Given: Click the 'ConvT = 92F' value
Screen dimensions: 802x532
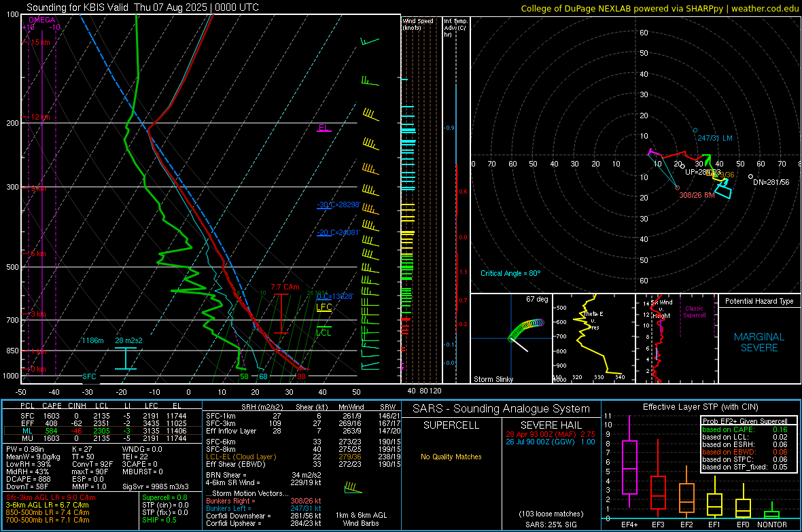Looking at the screenshot, I should coord(92,465).
